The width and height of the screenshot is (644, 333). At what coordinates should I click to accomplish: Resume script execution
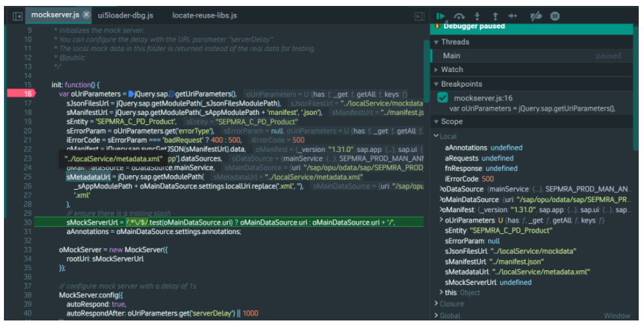pos(441,16)
